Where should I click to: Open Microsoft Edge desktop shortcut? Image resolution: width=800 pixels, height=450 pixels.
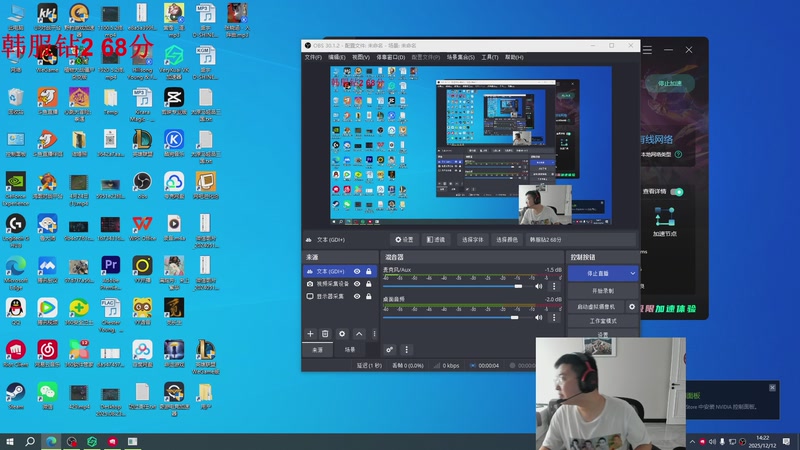pyautogui.click(x=15, y=272)
